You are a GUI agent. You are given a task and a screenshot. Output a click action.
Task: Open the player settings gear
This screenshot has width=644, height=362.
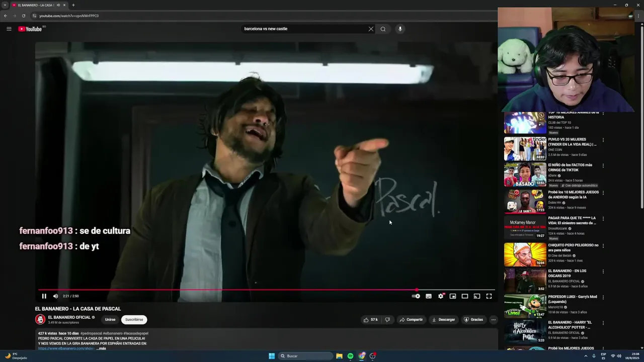[441, 296]
